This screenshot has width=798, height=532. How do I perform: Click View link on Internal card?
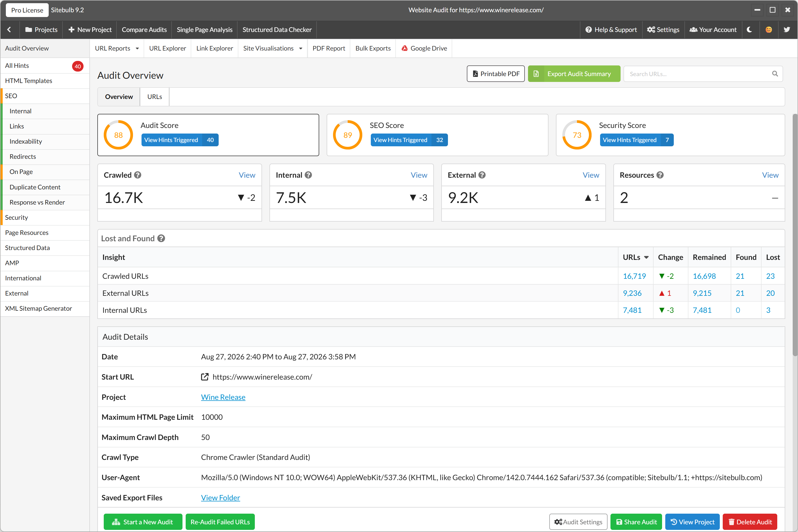coord(419,175)
